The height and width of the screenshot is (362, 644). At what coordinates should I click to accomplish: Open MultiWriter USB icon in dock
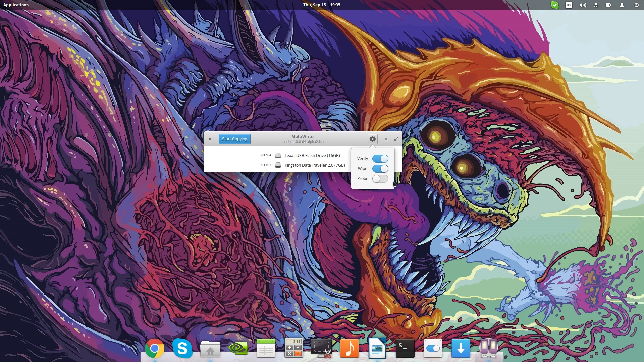coord(488,349)
